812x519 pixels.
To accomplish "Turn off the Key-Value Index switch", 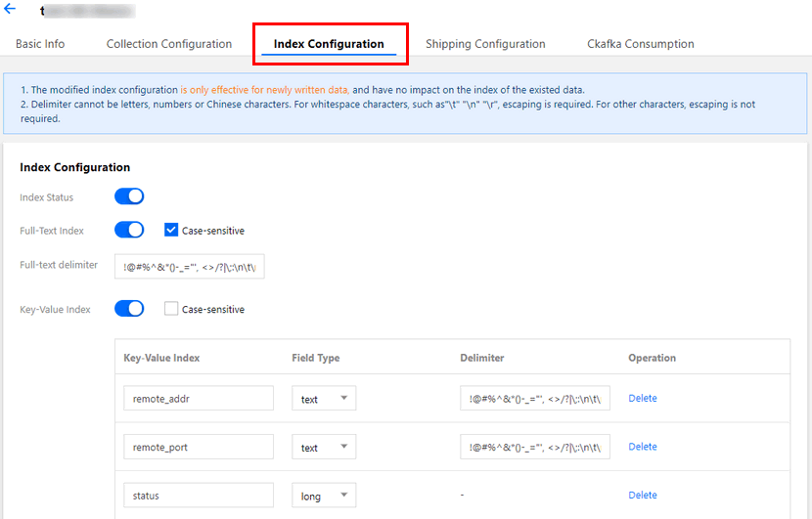I will 129,309.
